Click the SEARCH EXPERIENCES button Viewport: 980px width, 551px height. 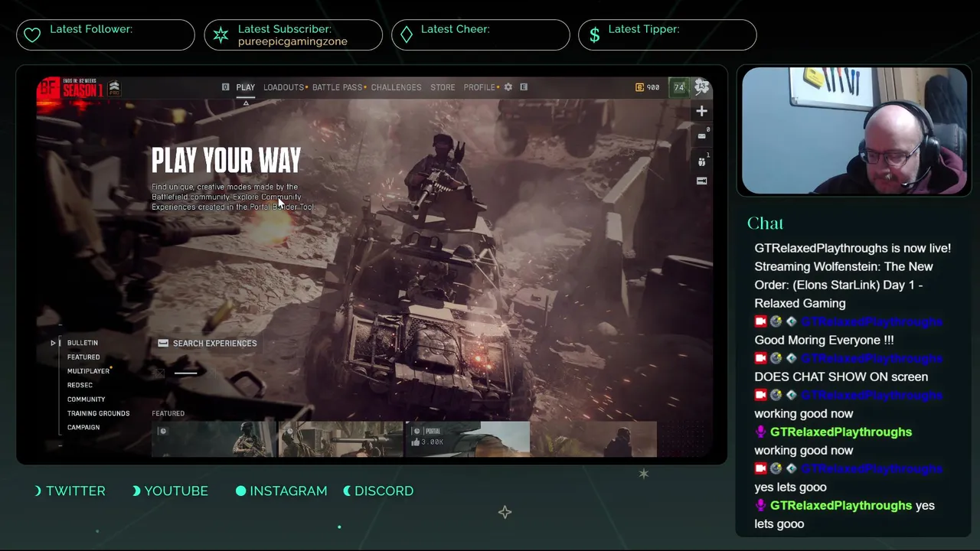[207, 344]
